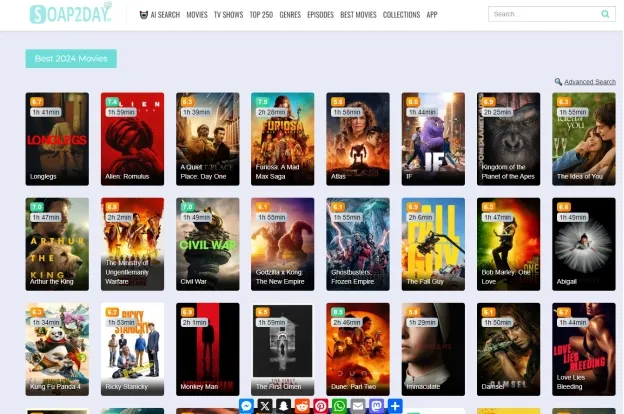The image size is (624, 414).
Task: Open The Fall Guy poster
Action: (x=433, y=244)
